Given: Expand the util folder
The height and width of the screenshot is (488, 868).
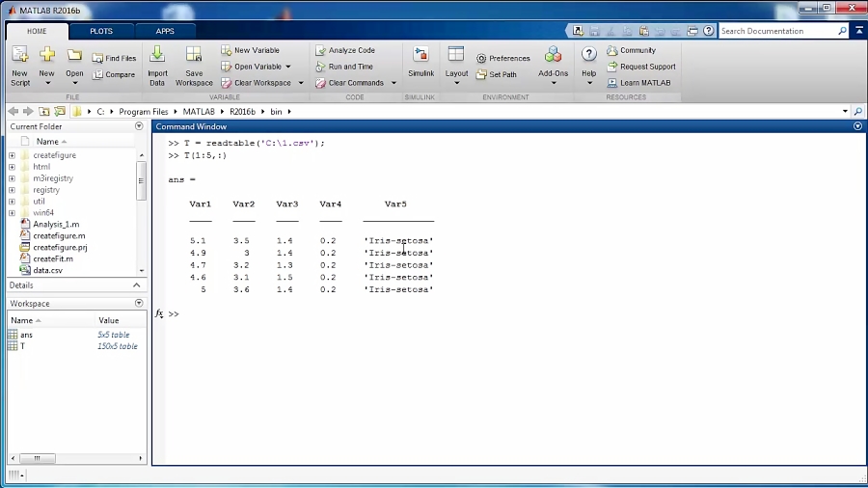Looking at the screenshot, I should pos(12,202).
